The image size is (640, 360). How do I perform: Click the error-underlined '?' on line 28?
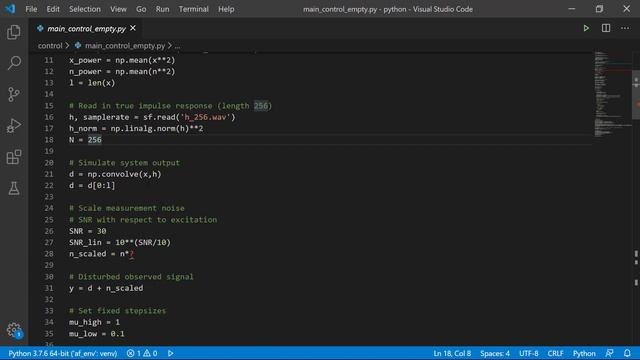click(x=131, y=254)
